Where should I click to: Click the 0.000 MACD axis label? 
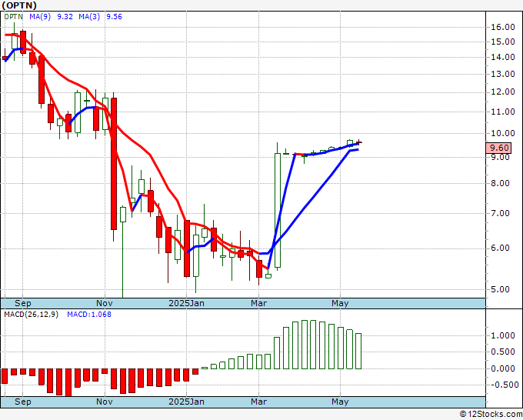(503, 368)
